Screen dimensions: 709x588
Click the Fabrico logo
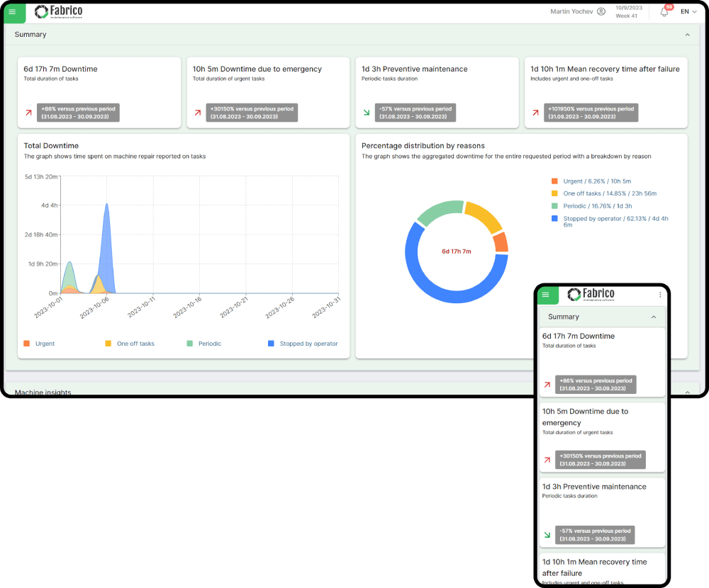point(58,11)
